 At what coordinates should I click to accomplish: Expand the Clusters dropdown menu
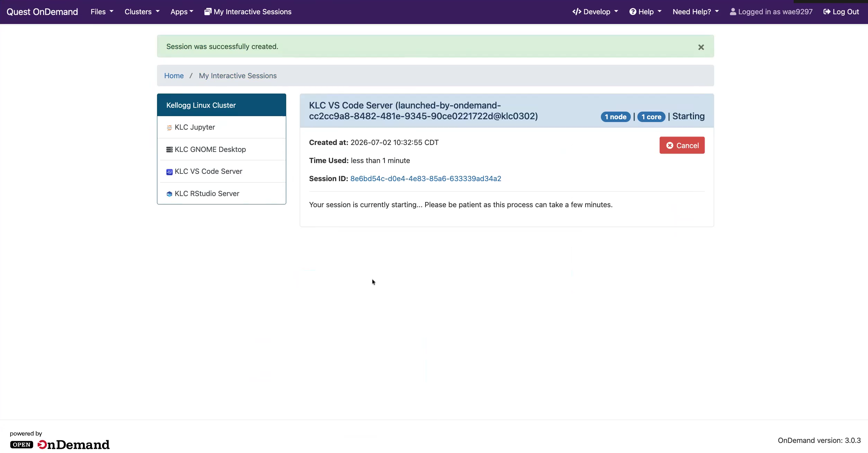pos(142,12)
